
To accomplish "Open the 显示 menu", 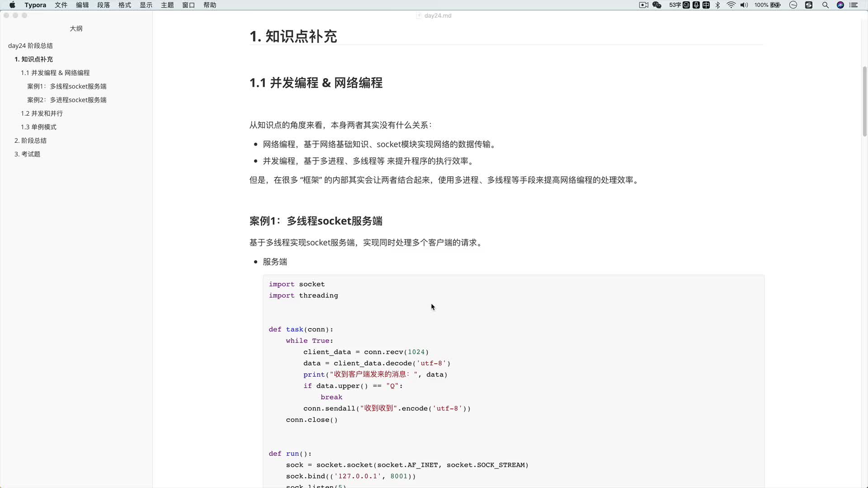I will click(x=146, y=5).
